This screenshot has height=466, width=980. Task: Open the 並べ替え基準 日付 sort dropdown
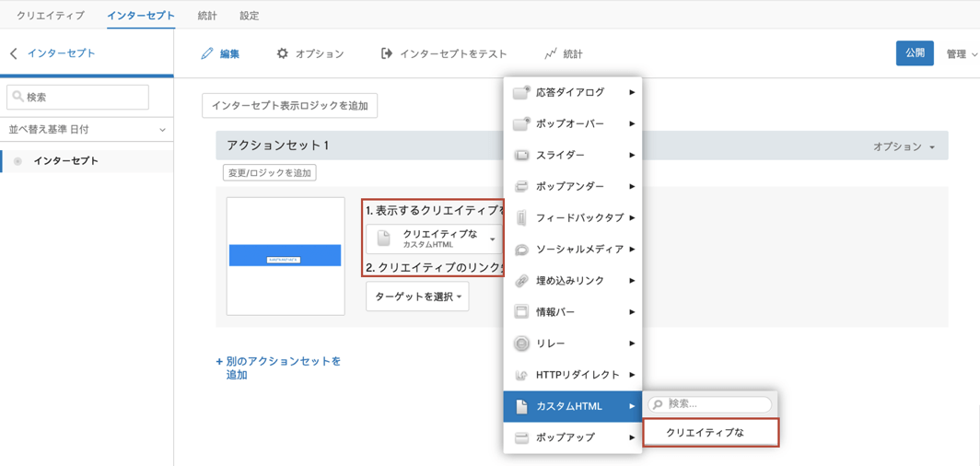click(x=87, y=130)
